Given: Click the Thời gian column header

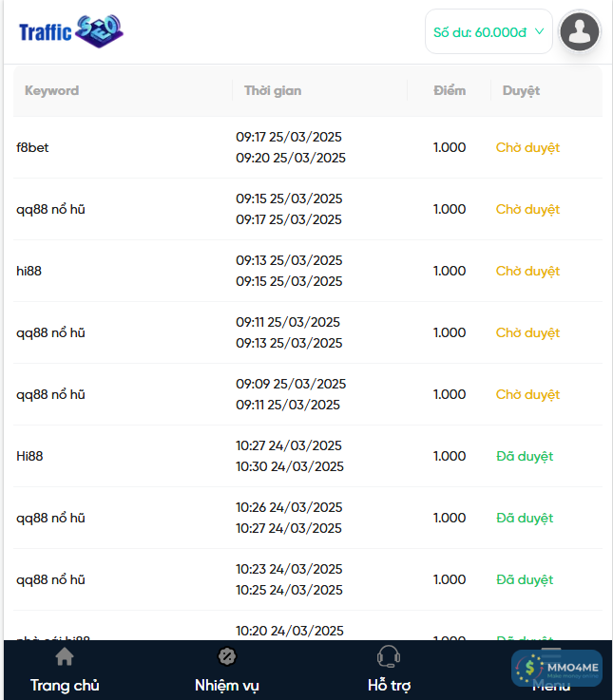Looking at the screenshot, I should 273,91.
